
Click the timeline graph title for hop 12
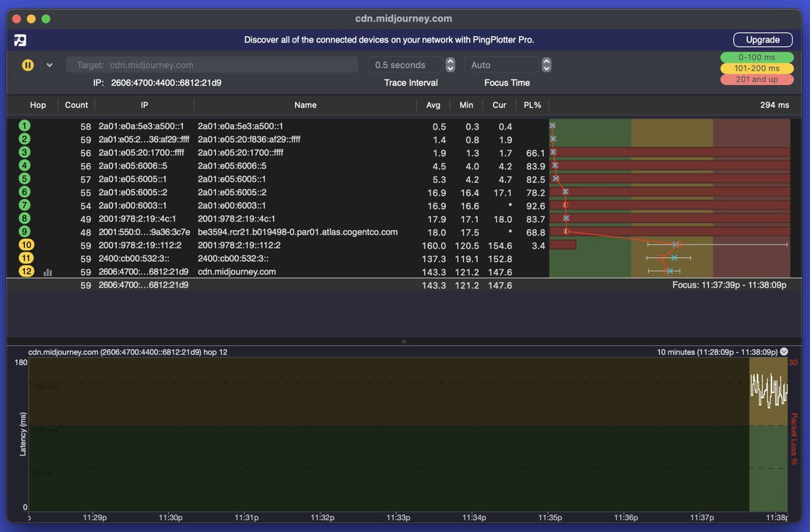pos(128,352)
